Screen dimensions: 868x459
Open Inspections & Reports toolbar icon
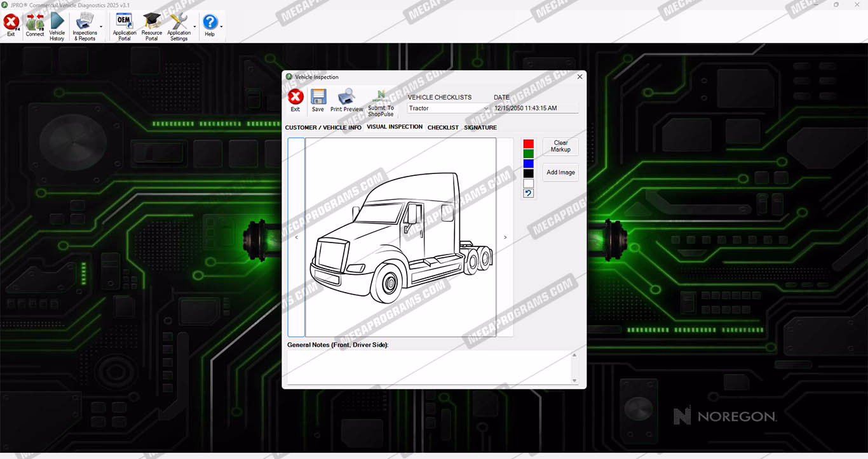[85, 25]
